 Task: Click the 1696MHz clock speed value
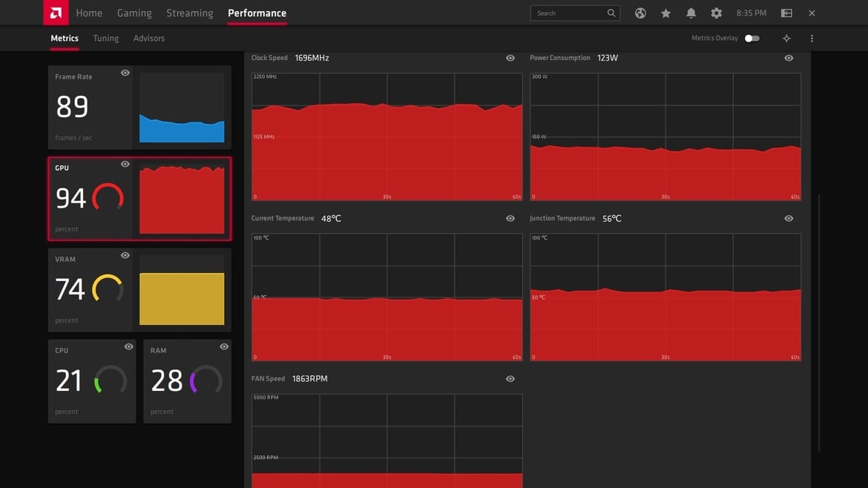312,58
